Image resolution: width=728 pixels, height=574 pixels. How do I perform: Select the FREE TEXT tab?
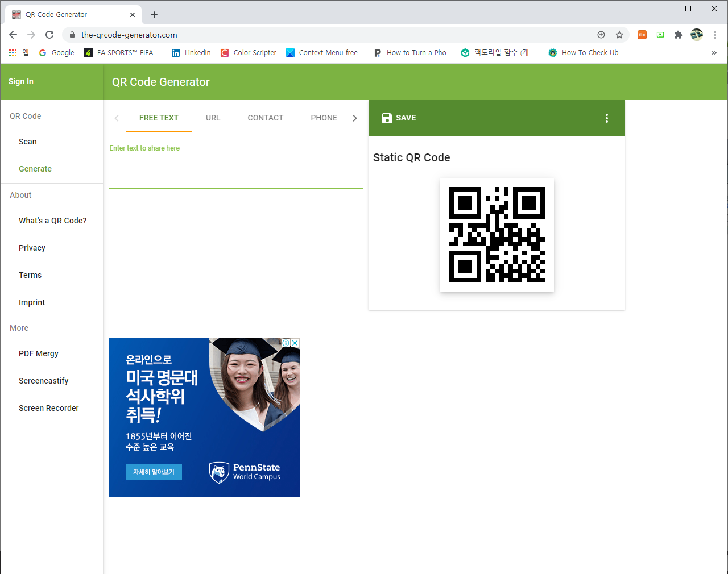(159, 118)
